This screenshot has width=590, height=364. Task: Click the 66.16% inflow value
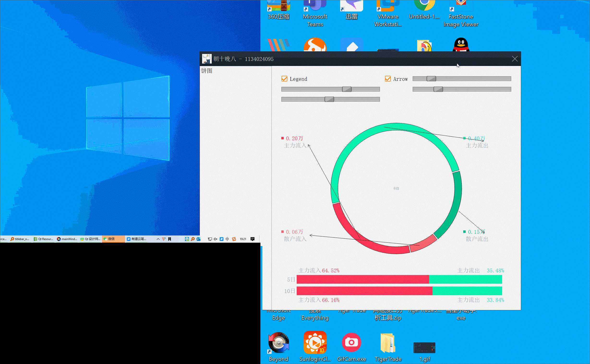331,300
